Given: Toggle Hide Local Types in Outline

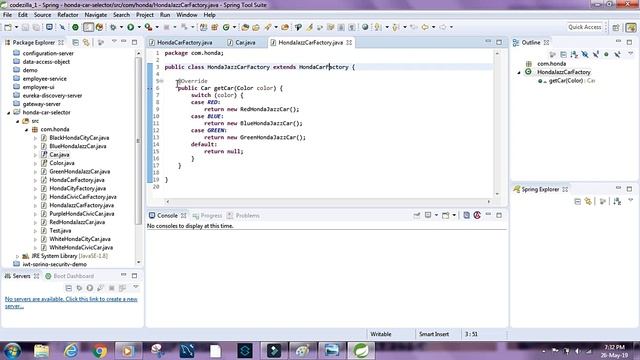Looking at the screenshot, I should pos(617,54).
